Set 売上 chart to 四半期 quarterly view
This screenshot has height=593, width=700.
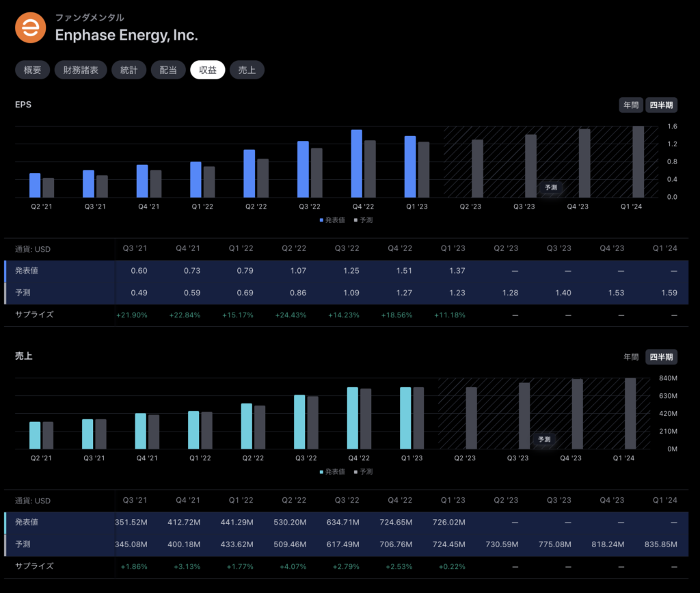(661, 357)
